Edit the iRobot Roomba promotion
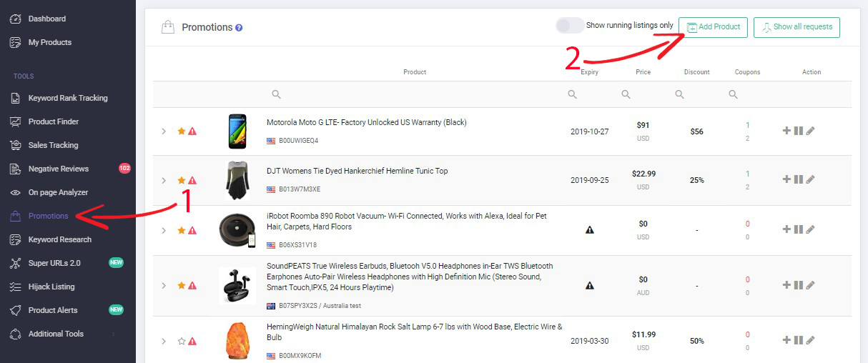Image resolution: width=868 pixels, height=363 pixels. pyautogui.click(x=810, y=229)
